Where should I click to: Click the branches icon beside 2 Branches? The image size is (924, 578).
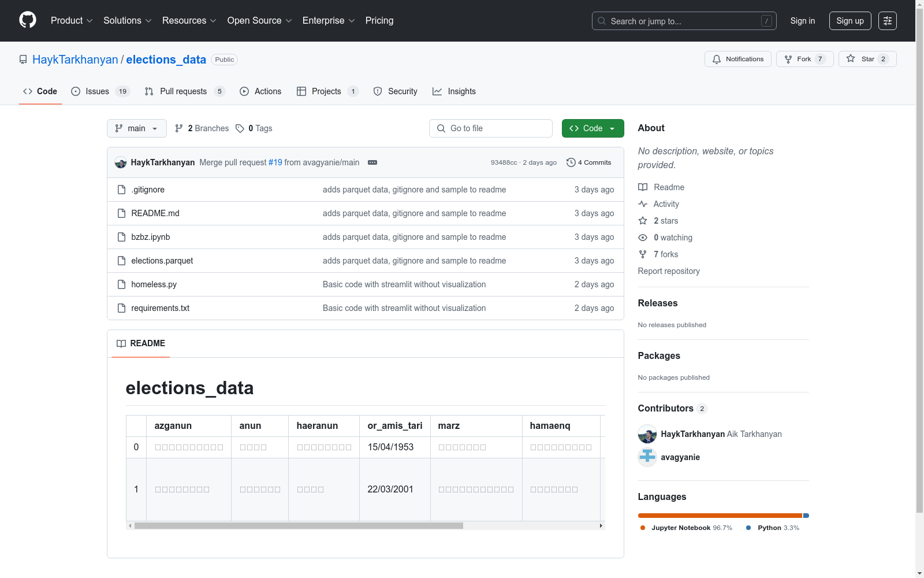[x=179, y=128]
